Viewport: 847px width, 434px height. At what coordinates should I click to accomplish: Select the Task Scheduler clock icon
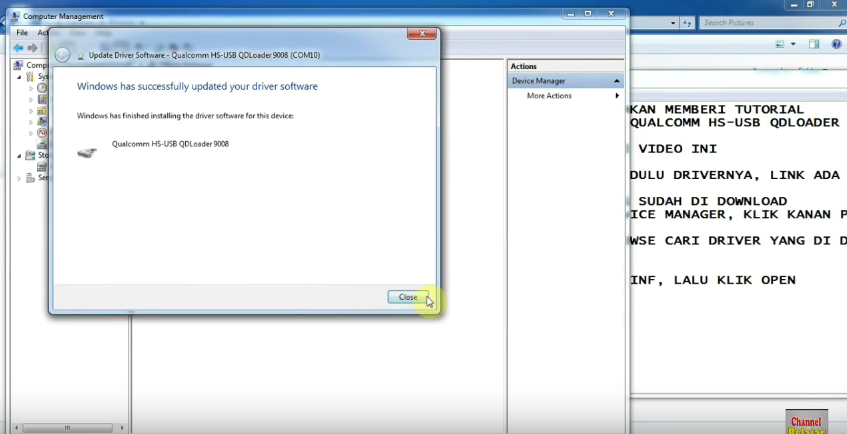pyautogui.click(x=42, y=88)
